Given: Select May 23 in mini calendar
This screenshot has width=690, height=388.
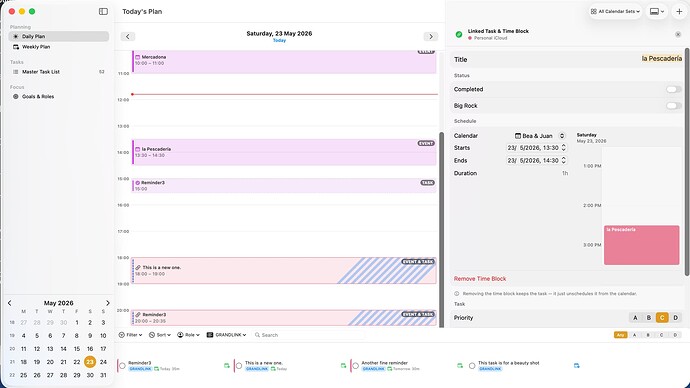Looking at the screenshot, I should tap(90, 362).
